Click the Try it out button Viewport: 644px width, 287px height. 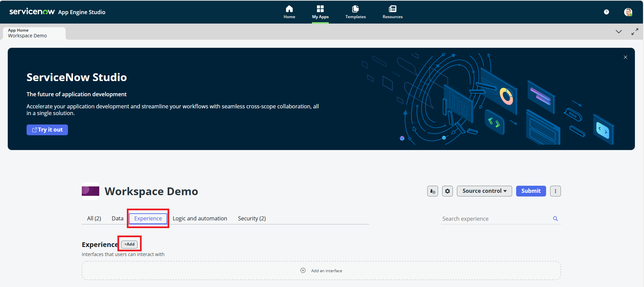coord(47,130)
